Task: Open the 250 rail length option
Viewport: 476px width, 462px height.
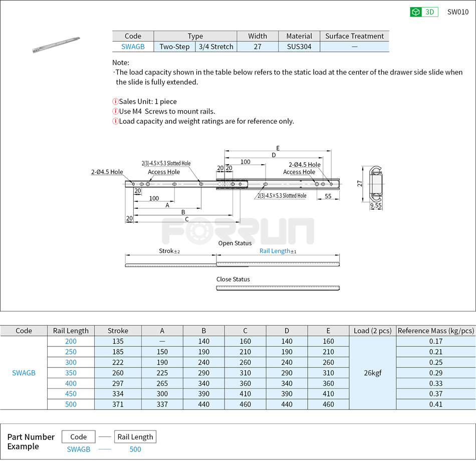Action: 70,352
